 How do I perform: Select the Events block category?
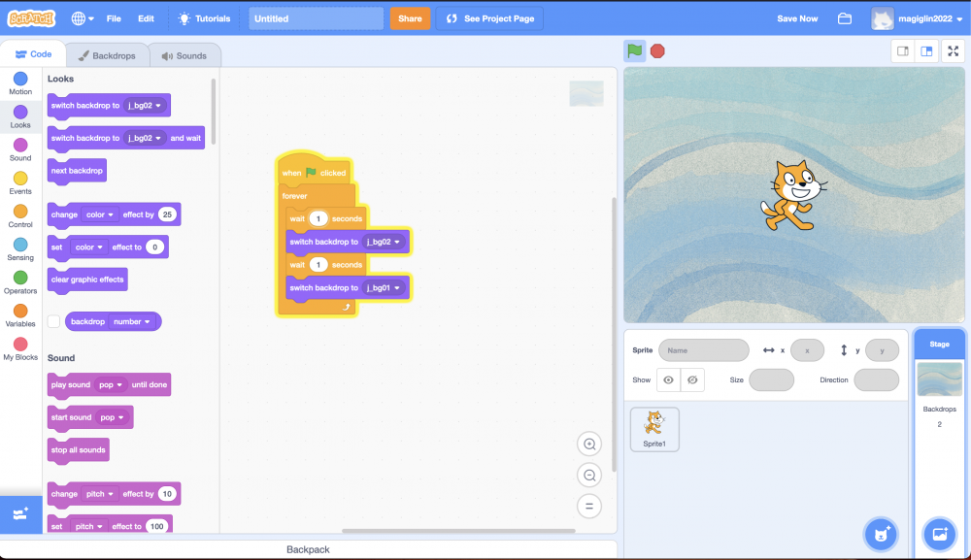click(x=20, y=183)
